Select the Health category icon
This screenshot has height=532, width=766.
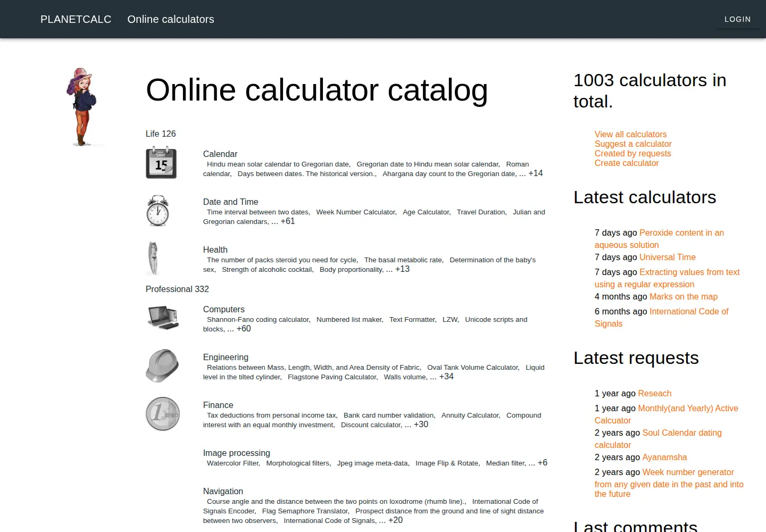click(x=153, y=259)
